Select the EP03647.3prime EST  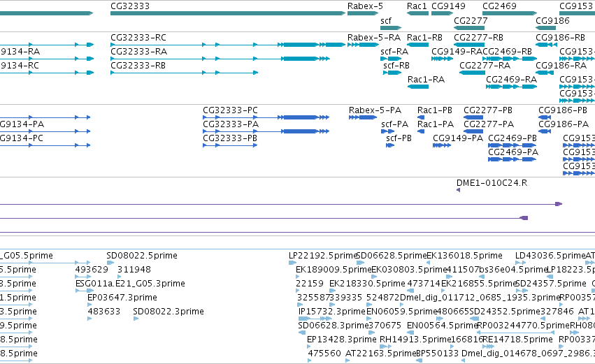coord(122,298)
